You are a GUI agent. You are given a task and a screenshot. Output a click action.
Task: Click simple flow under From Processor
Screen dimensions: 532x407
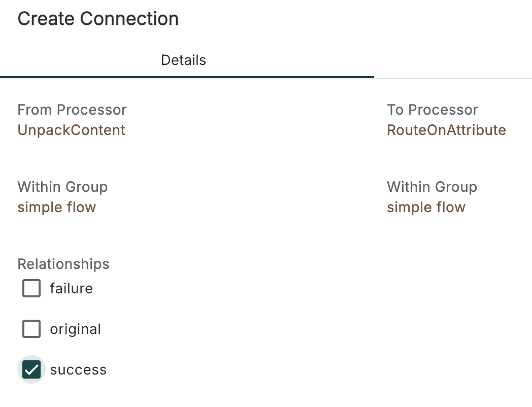56,208
